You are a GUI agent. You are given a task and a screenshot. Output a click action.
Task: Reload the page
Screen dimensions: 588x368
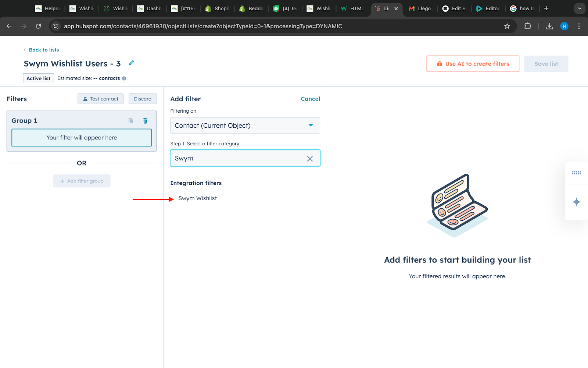tap(38, 26)
